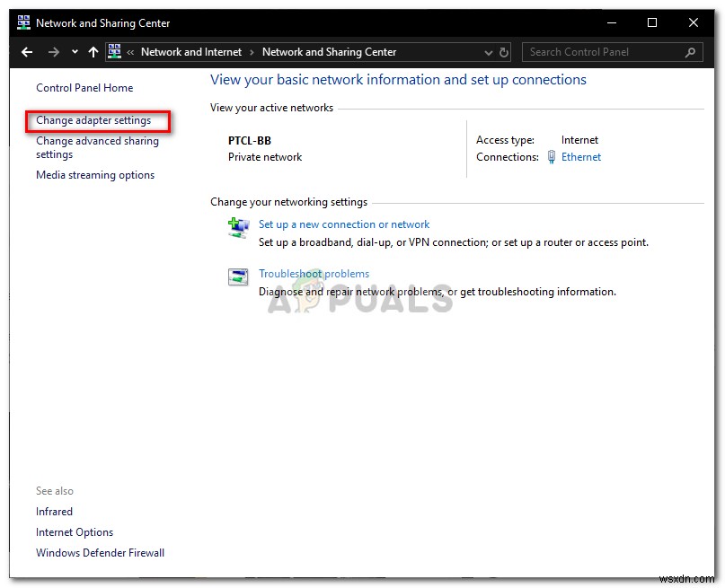Select Network and Sharing Center breadcrumb
The width and height of the screenshot is (725, 588).
(329, 52)
